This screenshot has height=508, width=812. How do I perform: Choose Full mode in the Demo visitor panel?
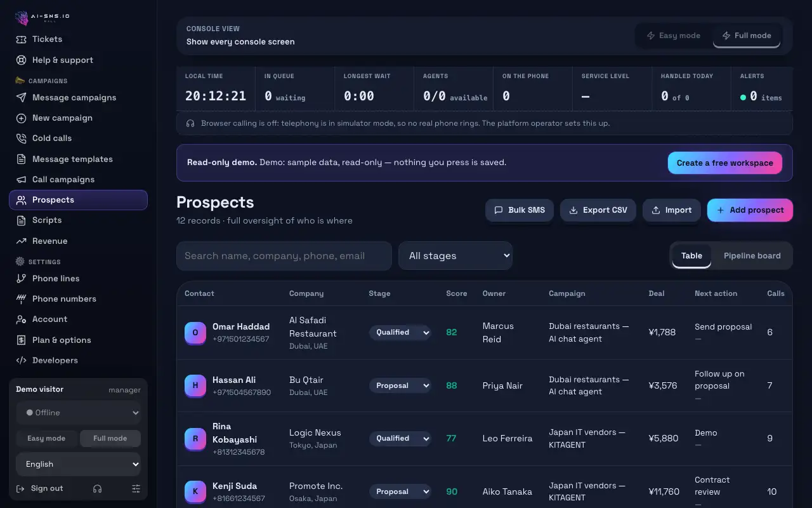(x=110, y=439)
